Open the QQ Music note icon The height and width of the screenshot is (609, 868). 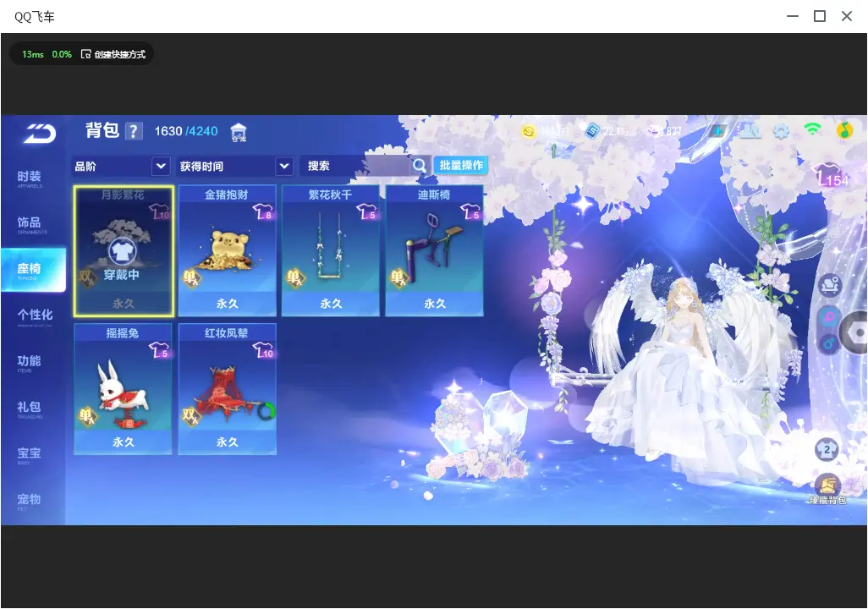844,130
